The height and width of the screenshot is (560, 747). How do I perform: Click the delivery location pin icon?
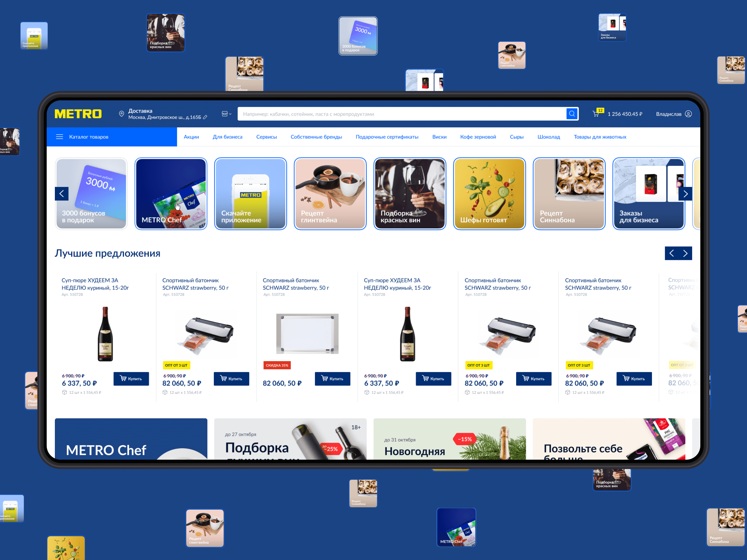(x=122, y=114)
